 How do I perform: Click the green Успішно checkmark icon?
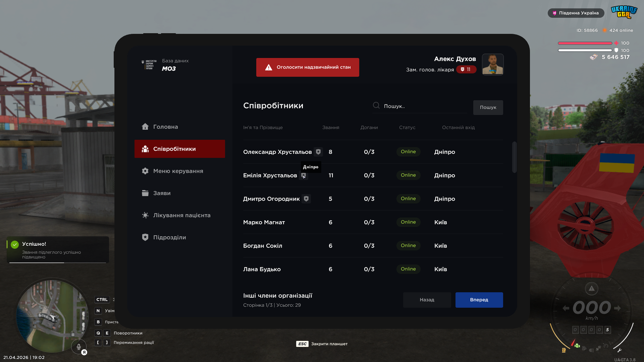(x=15, y=244)
